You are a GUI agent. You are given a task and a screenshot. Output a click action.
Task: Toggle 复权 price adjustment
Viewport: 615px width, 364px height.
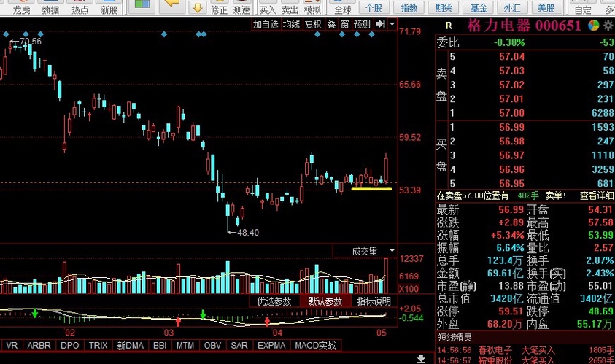[314, 24]
